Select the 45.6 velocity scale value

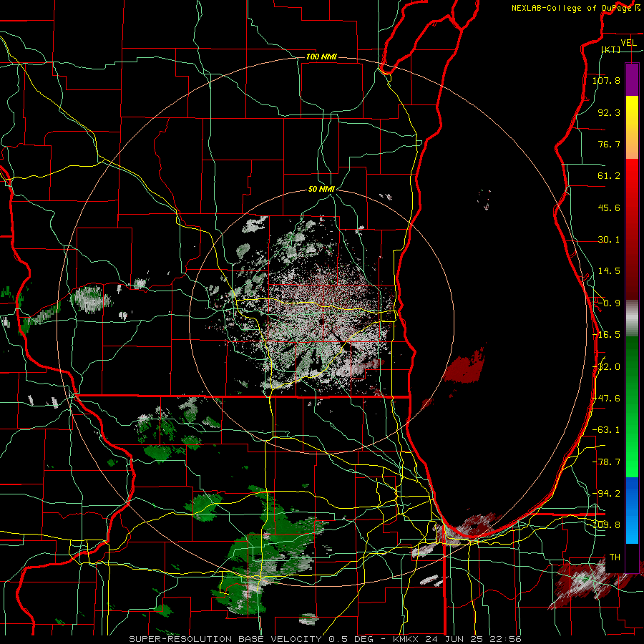coord(609,208)
